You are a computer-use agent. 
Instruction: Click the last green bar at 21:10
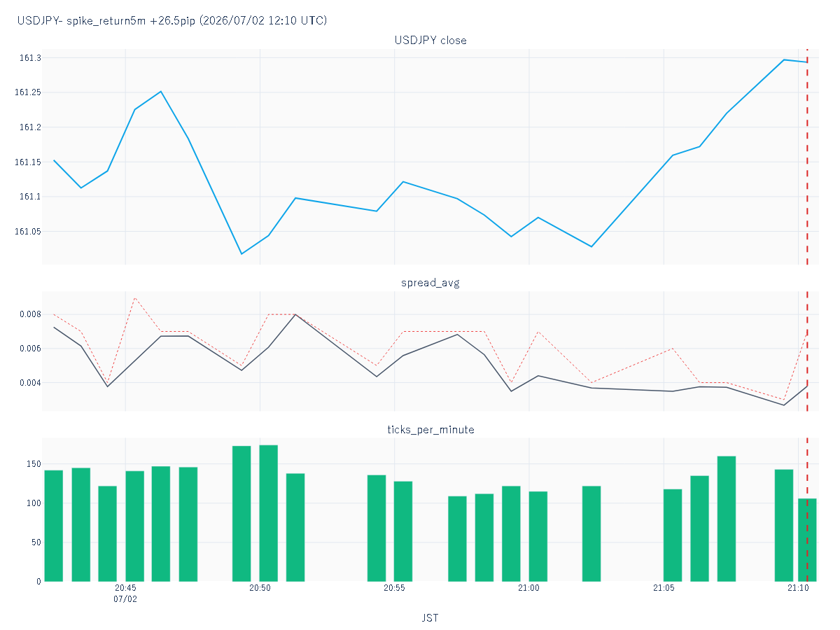(x=807, y=540)
